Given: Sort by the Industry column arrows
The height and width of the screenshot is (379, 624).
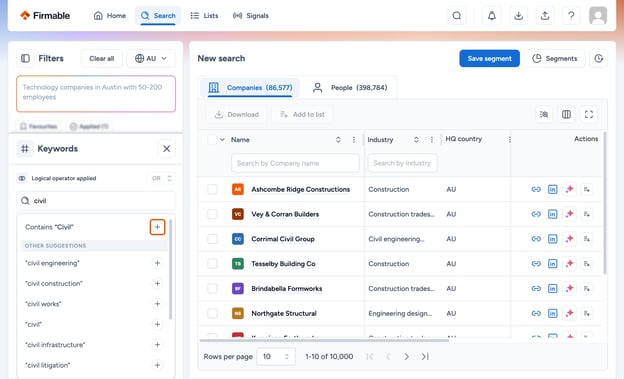Looking at the screenshot, I should [x=416, y=140].
